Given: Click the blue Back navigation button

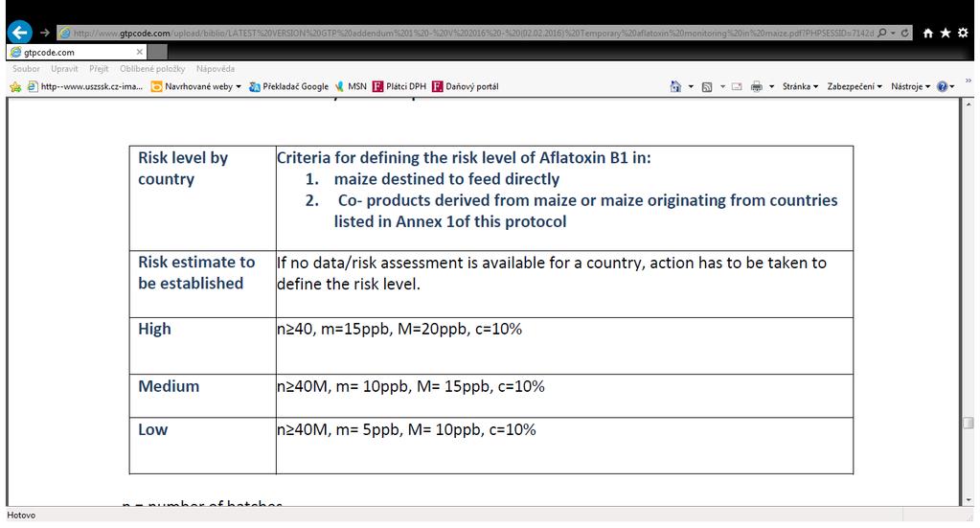Looking at the screenshot, I should coord(20,32).
